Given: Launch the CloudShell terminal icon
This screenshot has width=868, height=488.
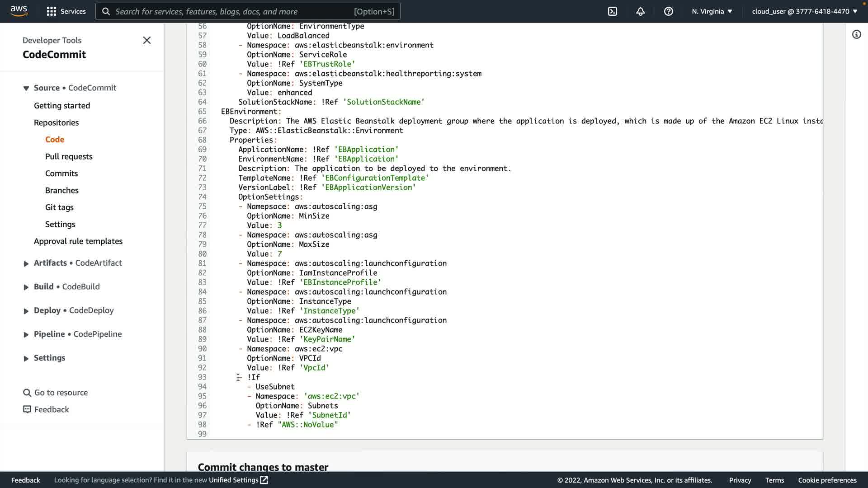Looking at the screenshot, I should coord(612,11).
